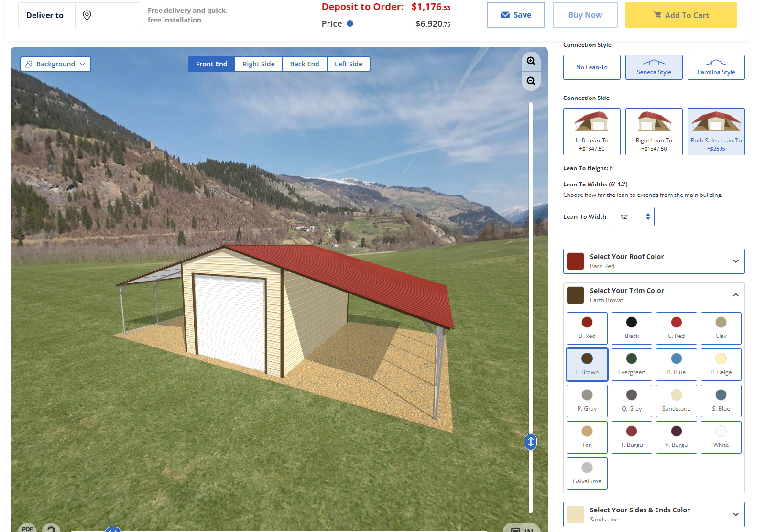Expand Select Your Sides & Ends Color

654,514
